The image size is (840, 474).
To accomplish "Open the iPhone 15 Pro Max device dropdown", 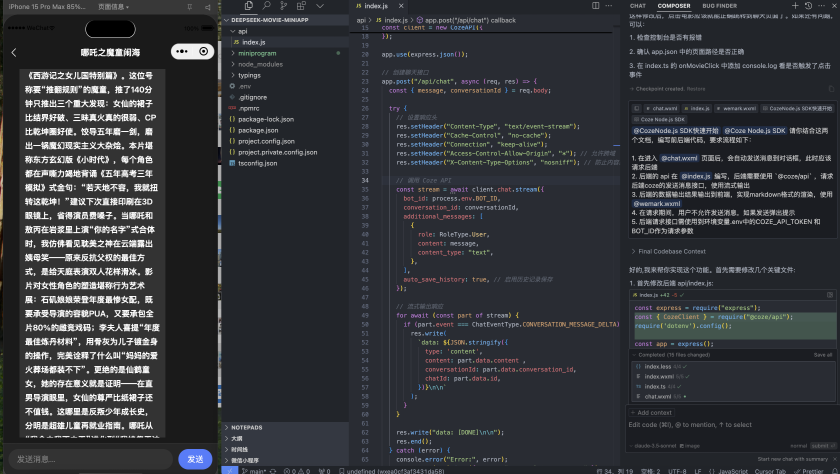I will [x=45, y=6].
